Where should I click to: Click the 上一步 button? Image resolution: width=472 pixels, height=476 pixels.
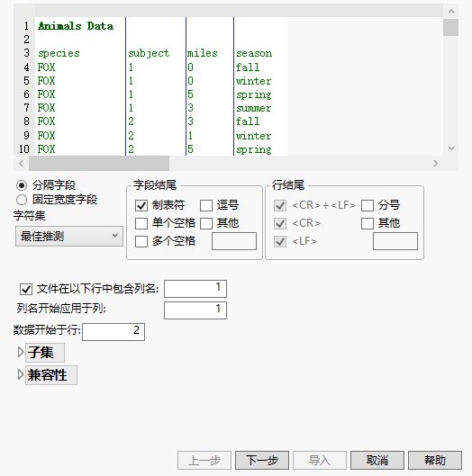coord(204,460)
